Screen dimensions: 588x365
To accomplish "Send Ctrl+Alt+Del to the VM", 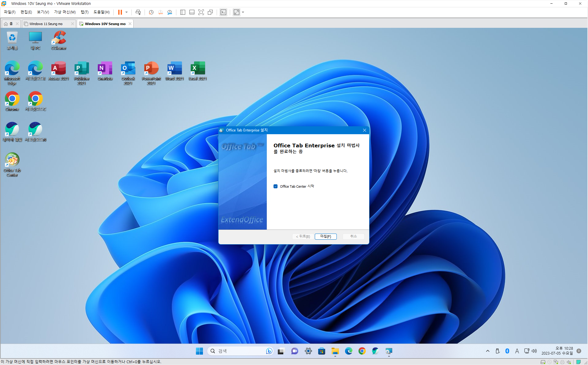I will (x=138, y=12).
